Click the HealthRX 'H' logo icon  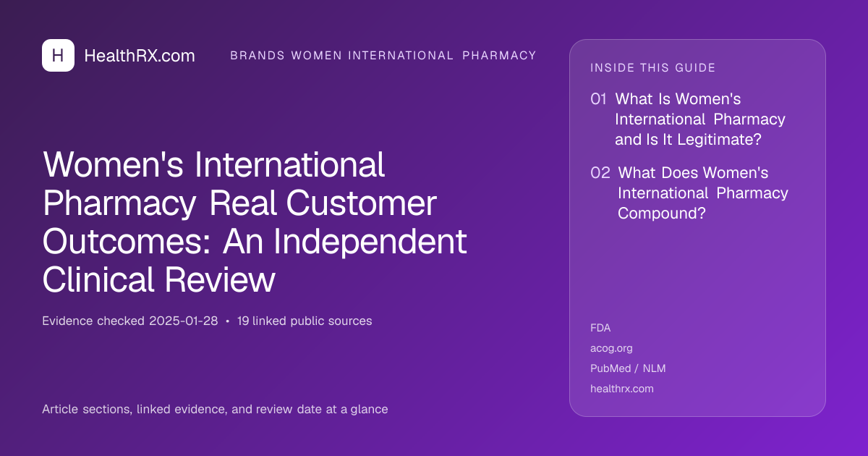58,55
